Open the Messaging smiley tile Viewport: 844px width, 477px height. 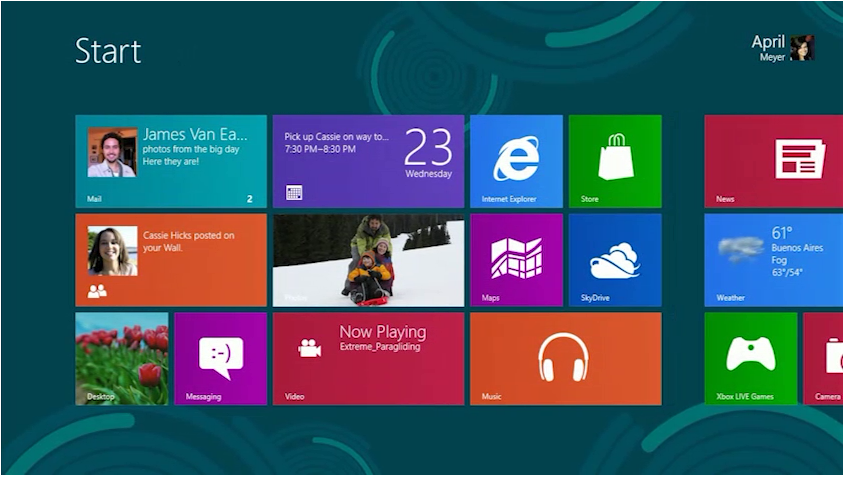coord(220,358)
